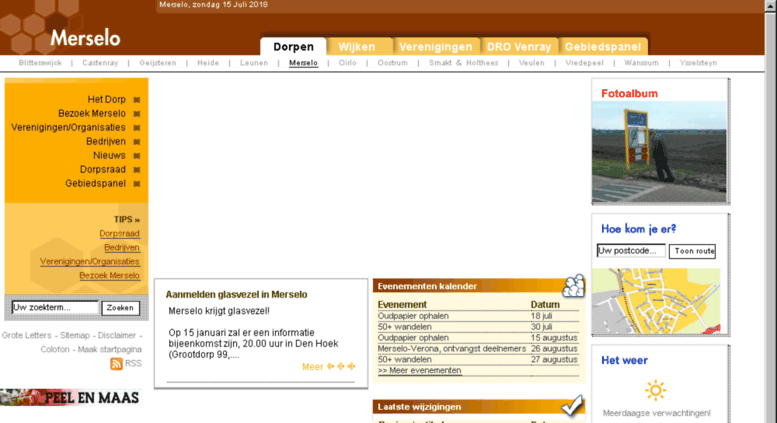This screenshot has height=423, width=777.
Task: Open Smakt & Holthees village link
Action: [463, 63]
